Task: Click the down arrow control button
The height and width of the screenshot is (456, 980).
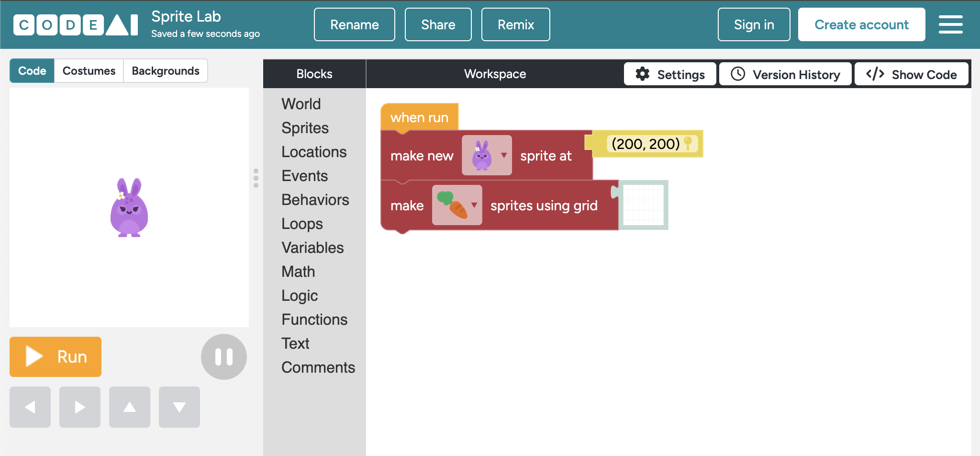Action: click(179, 407)
